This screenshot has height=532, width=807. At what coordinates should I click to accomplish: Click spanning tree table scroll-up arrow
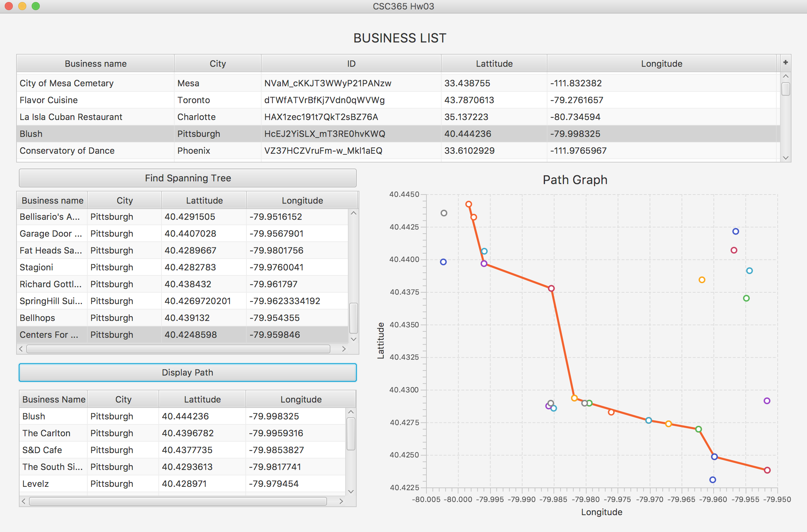[x=354, y=213]
